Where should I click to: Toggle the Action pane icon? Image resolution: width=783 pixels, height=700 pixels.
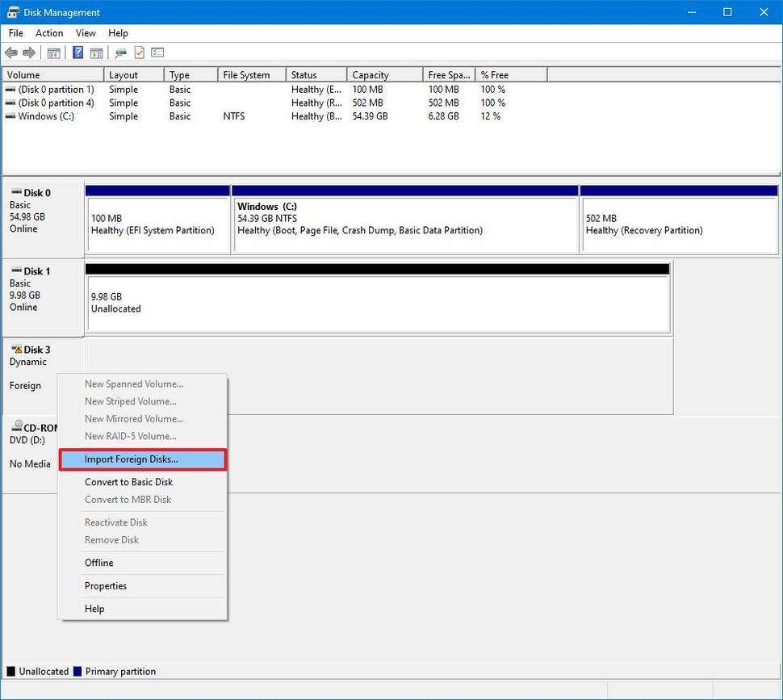point(96,52)
